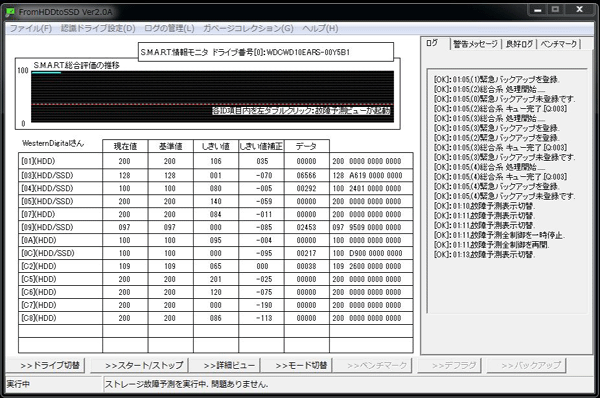Click the 現在値 column header

coord(125,146)
